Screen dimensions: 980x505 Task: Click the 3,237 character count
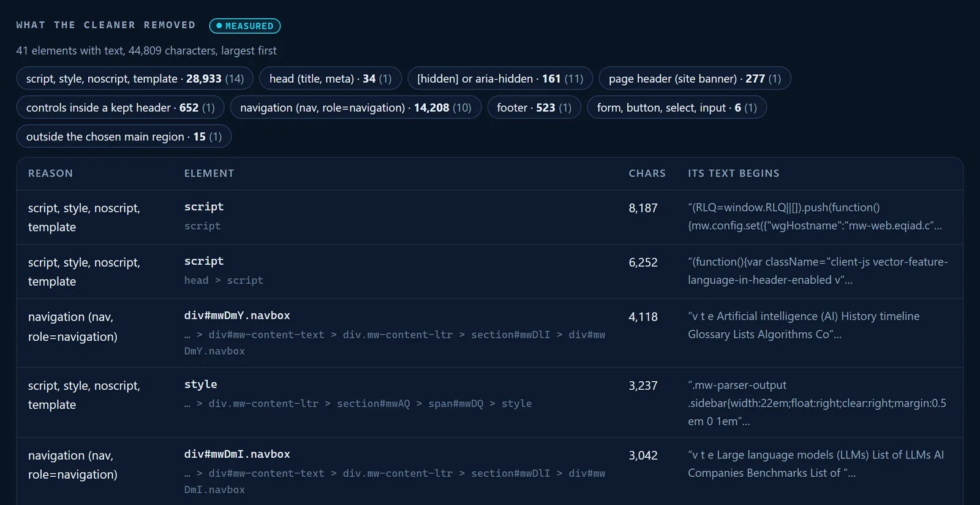point(643,385)
